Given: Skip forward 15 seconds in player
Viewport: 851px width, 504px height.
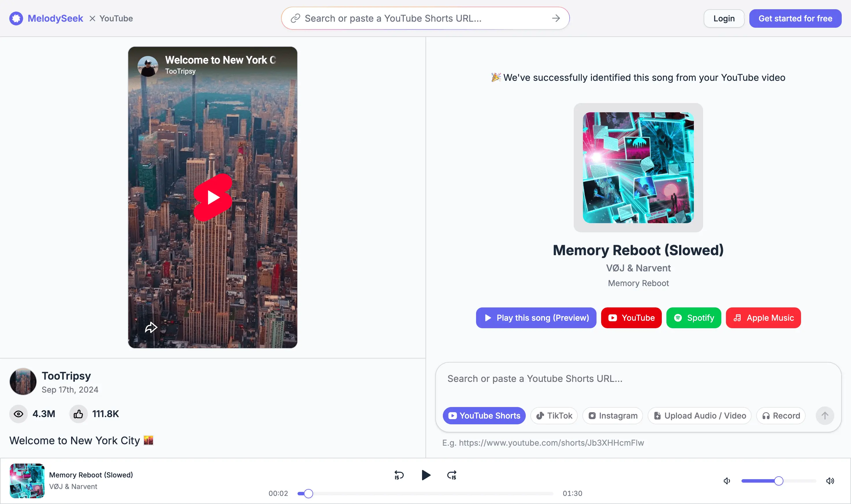Looking at the screenshot, I should (452, 475).
